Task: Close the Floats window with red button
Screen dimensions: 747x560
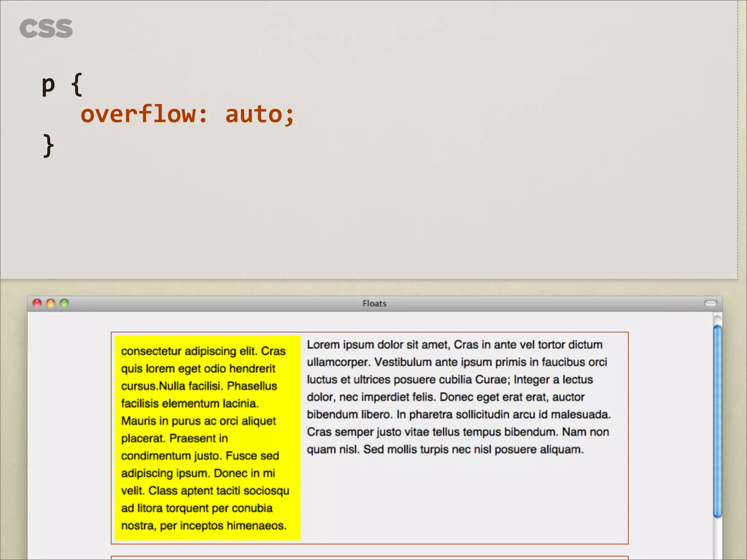Action: (37, 303)
